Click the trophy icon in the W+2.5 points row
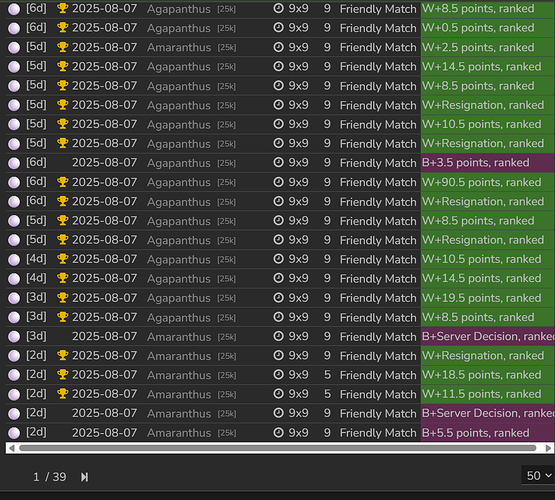The width and height of the screenshot is (555, 500). point(63,47)
